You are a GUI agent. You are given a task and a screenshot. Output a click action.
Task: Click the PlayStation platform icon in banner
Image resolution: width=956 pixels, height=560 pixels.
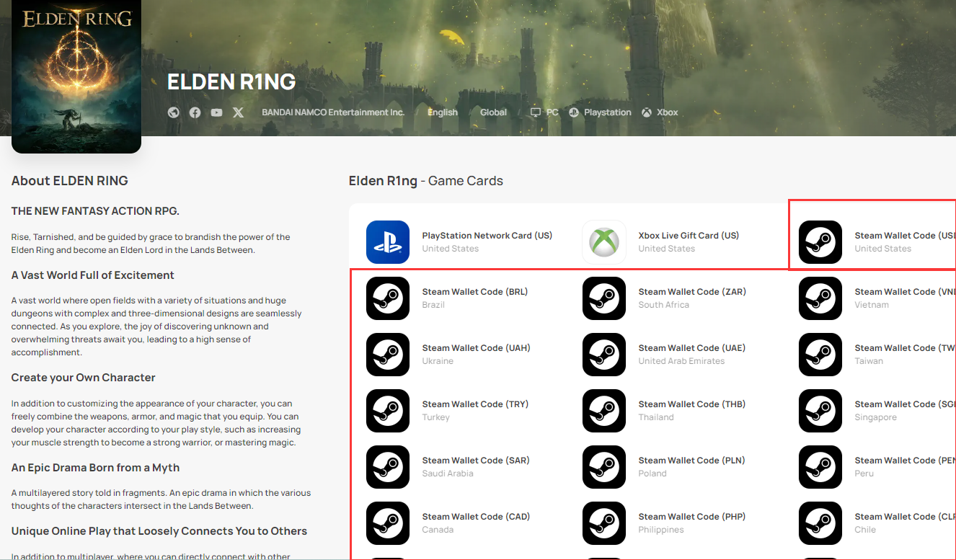coord(574,112)
